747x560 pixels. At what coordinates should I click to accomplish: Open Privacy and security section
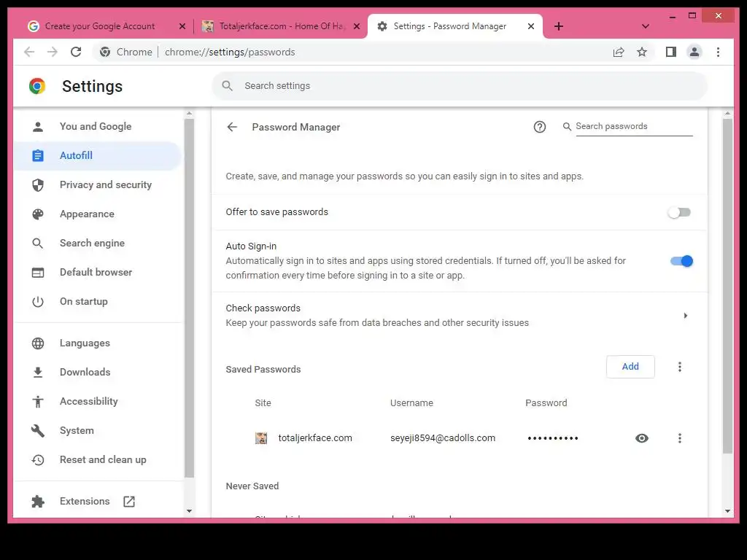pyautogui.click(x=98, y=184)
